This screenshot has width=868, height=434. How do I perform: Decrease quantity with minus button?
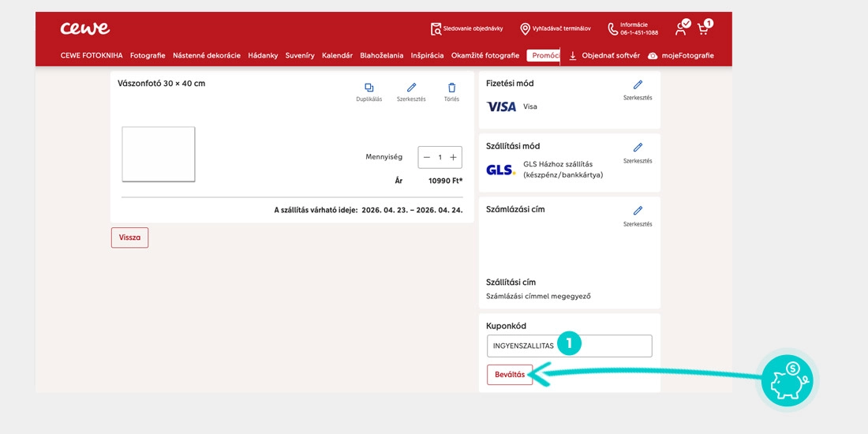[427, 157]
